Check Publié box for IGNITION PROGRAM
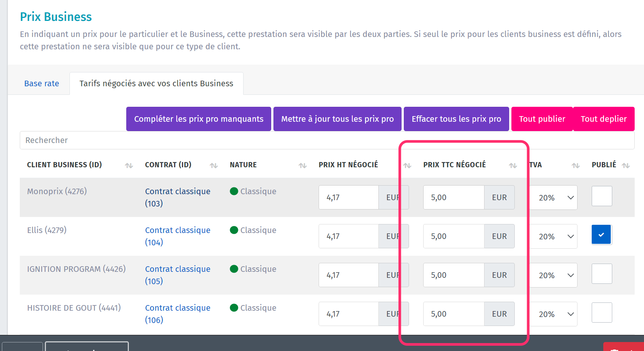644x351 pixels. 601,274
